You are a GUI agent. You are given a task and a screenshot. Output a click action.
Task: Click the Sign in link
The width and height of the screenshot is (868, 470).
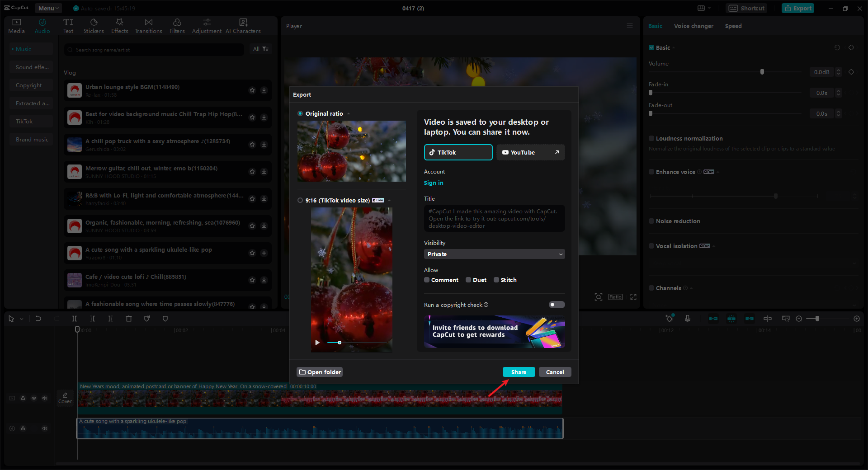click(434, 183)
